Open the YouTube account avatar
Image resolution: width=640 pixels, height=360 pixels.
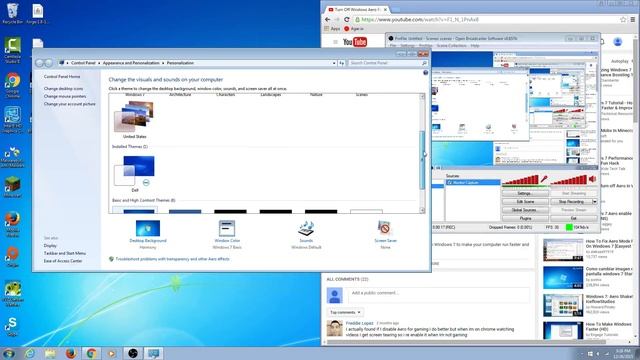coord(618,41)
